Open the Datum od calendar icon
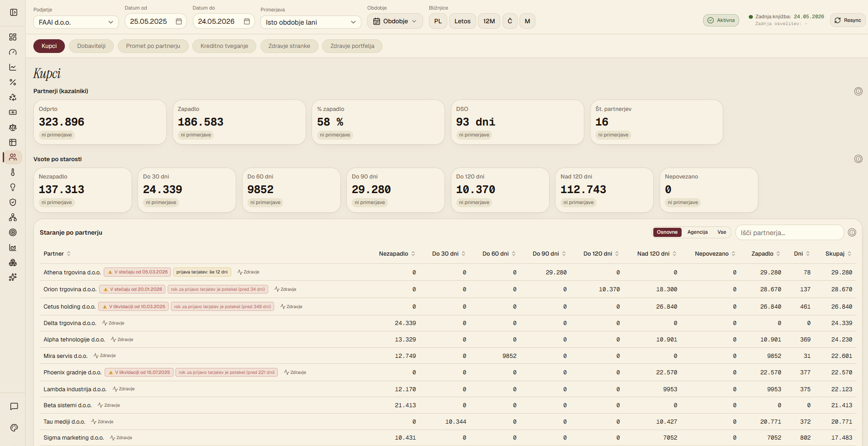The image size is (868, 446). 179,21
